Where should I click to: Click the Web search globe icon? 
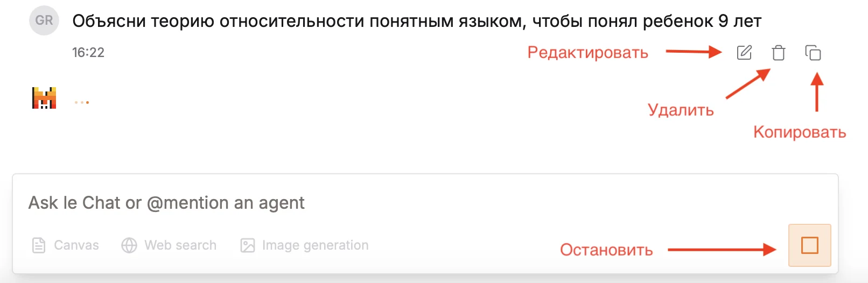click(129, 245)
